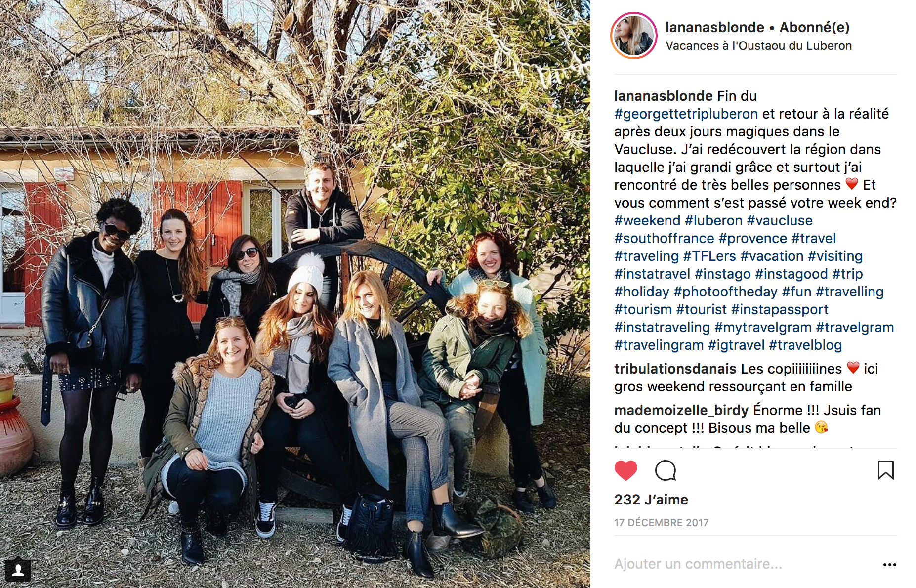Open hashtag #southoffrance
This screenshot has width=916, height=588.
tap(664, 238)
